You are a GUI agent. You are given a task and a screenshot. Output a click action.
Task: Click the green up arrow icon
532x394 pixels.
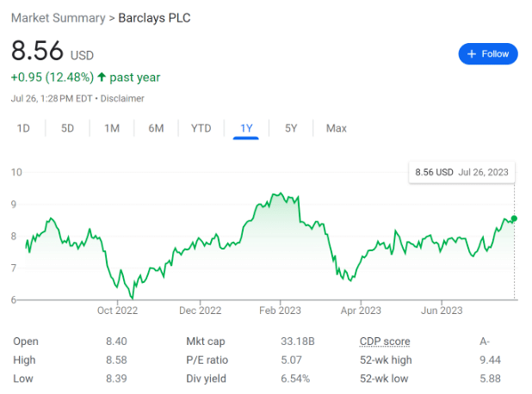pos(102,77)
